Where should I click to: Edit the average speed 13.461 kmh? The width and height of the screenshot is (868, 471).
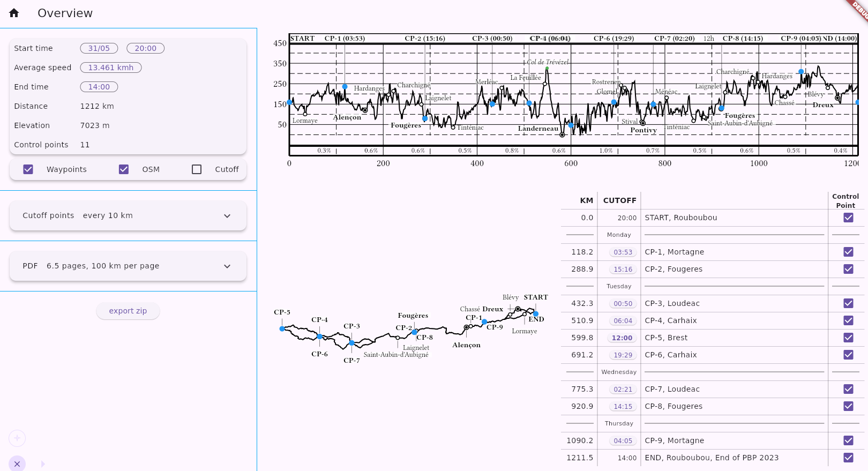point(111,68)
